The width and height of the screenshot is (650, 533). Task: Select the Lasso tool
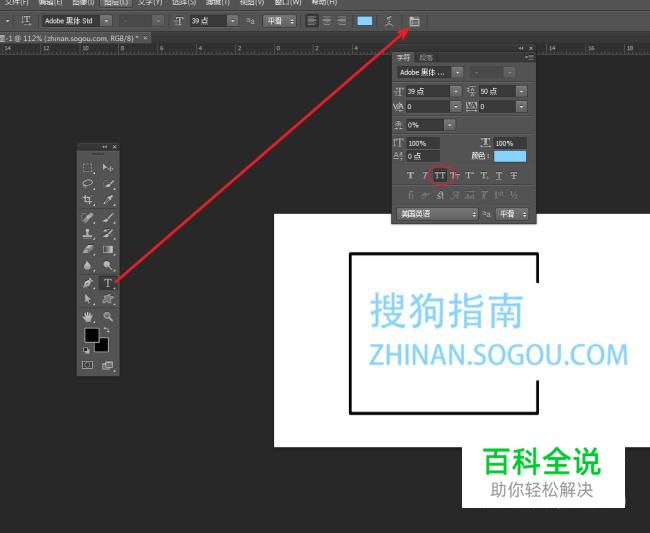pyautogui.click(x=87, y=184)
